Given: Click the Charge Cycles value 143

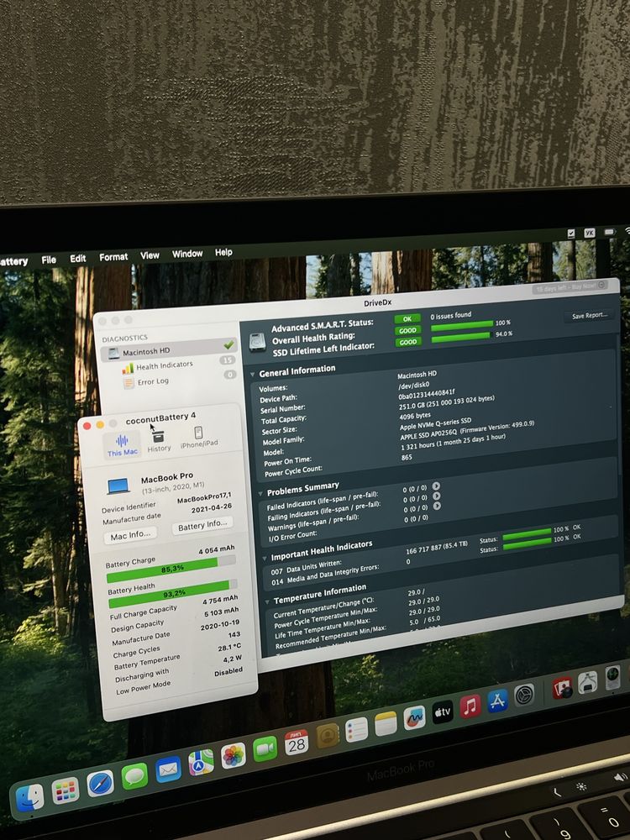Looking at the screenshot, I should coord(234,634).
